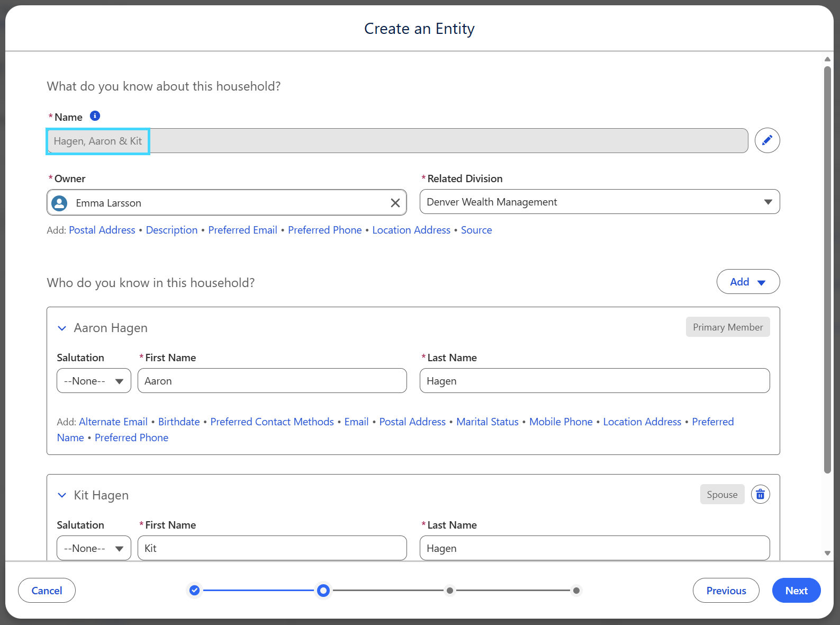Click Aaron's Last Name input field
Image resolution: width=840 pixels, height=625 pixels.
click(x=594, y=381)
